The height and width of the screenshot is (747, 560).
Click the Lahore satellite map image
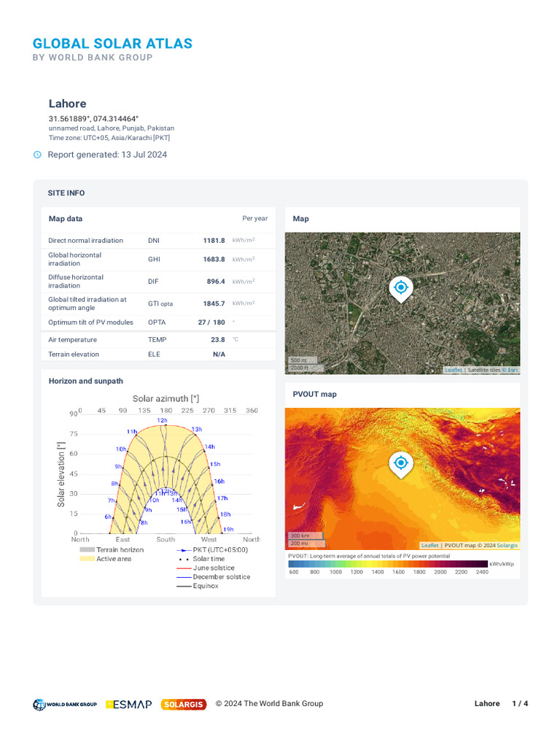(x=402, y=303)
